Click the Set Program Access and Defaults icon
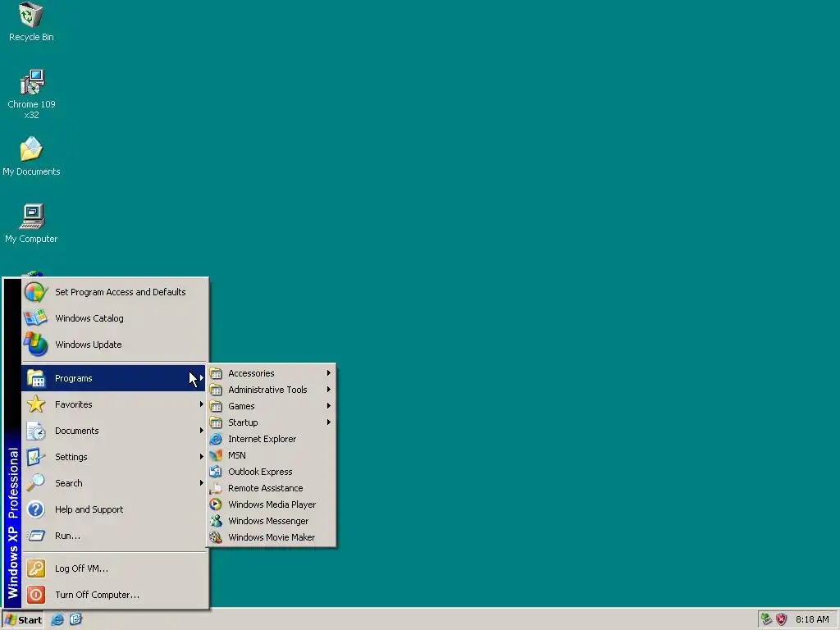840x630 pixels. click(x=36, y=293)
